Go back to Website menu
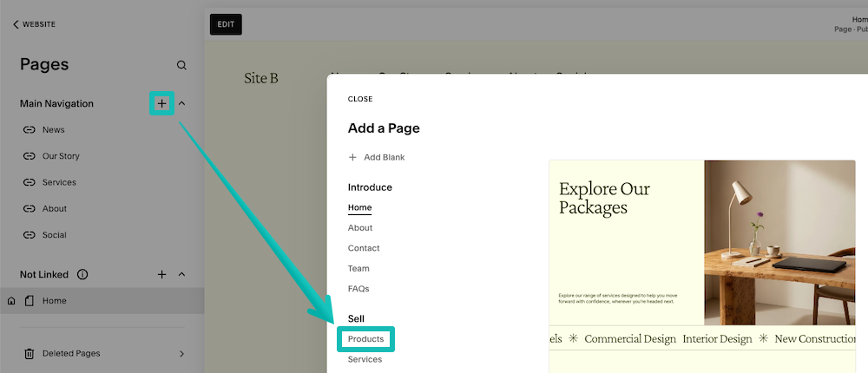 coord(35,24)
